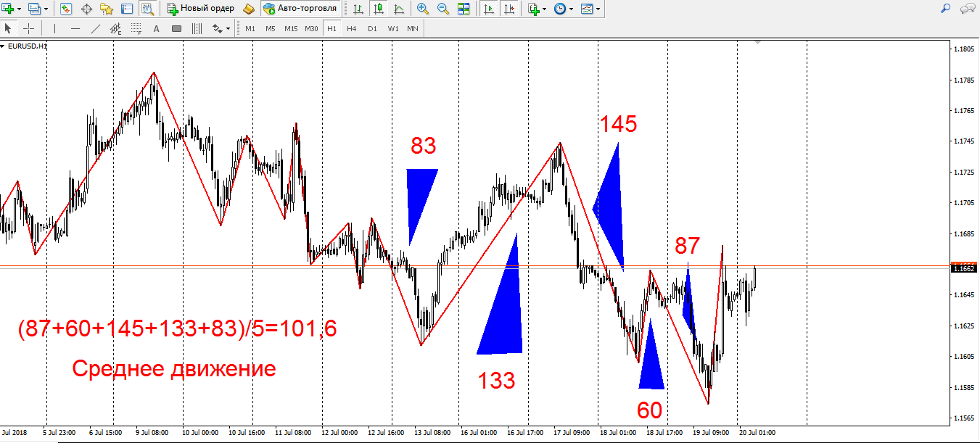Viewport: 980px width, 443px height.
Task: Select the cycle lines tool
Action: [x=197, y=28]
